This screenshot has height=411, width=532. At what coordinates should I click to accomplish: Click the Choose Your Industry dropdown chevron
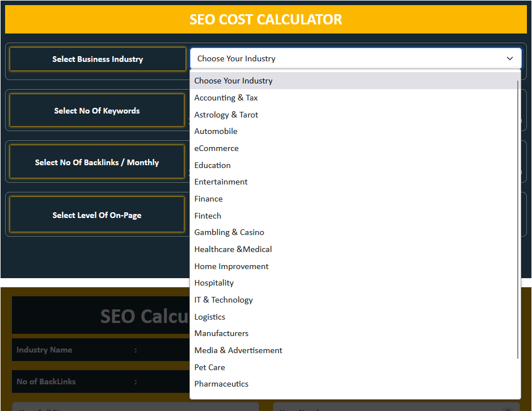pos(509,58)
